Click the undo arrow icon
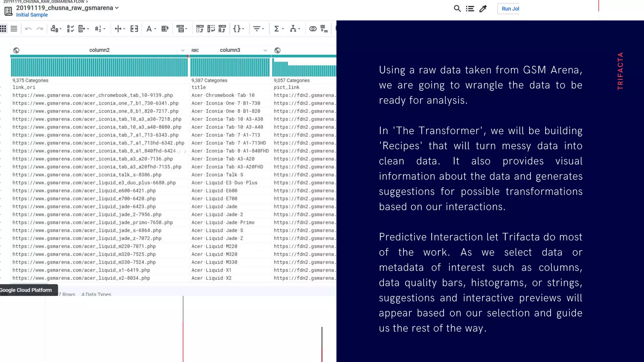The image size is (644, 362). point(28,29)
